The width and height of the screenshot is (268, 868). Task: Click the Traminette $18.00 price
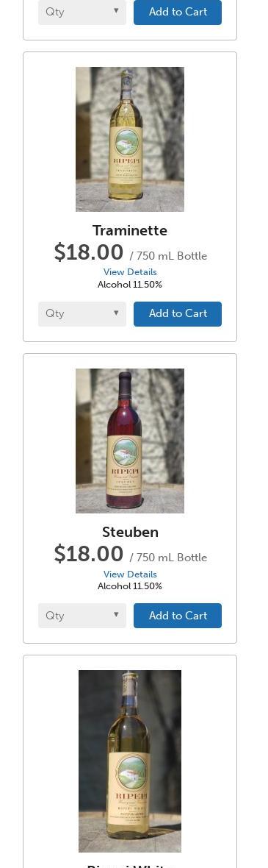tap(88, 252)
